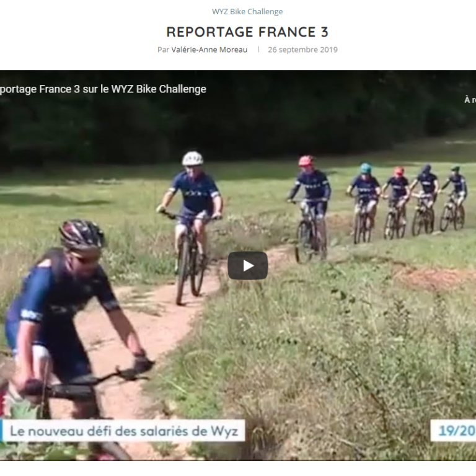Click the '19/20' news programme badge in the video
Viewport: 476px width, 476px height.
point(453,431)
